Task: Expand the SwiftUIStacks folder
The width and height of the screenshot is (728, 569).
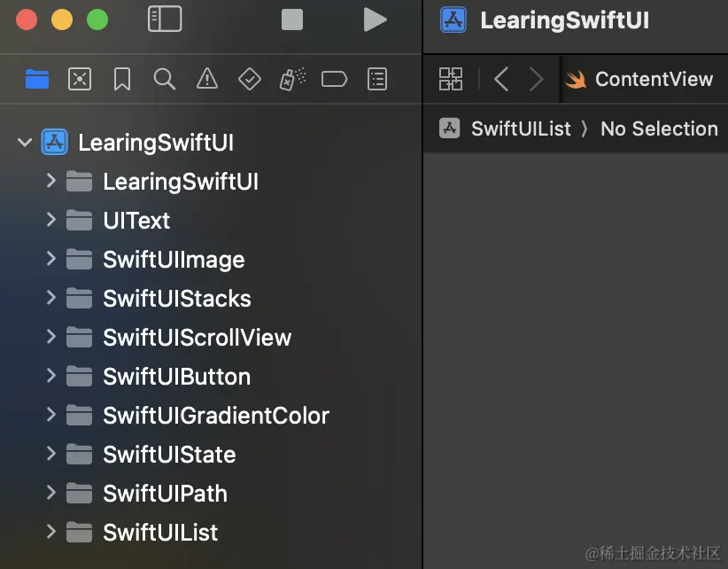Action: pyautogui.click(x=51, y=297)
